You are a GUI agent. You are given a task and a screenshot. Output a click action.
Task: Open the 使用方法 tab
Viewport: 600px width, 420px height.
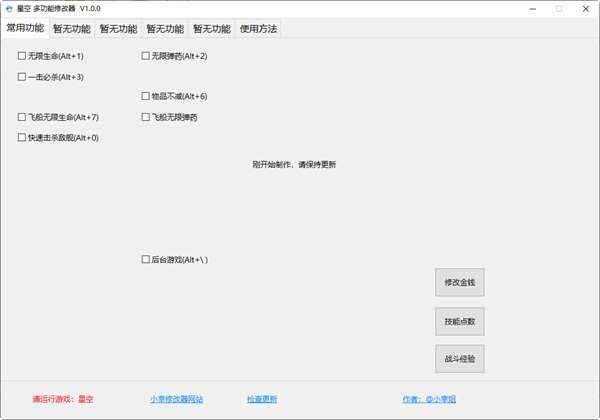258,29
